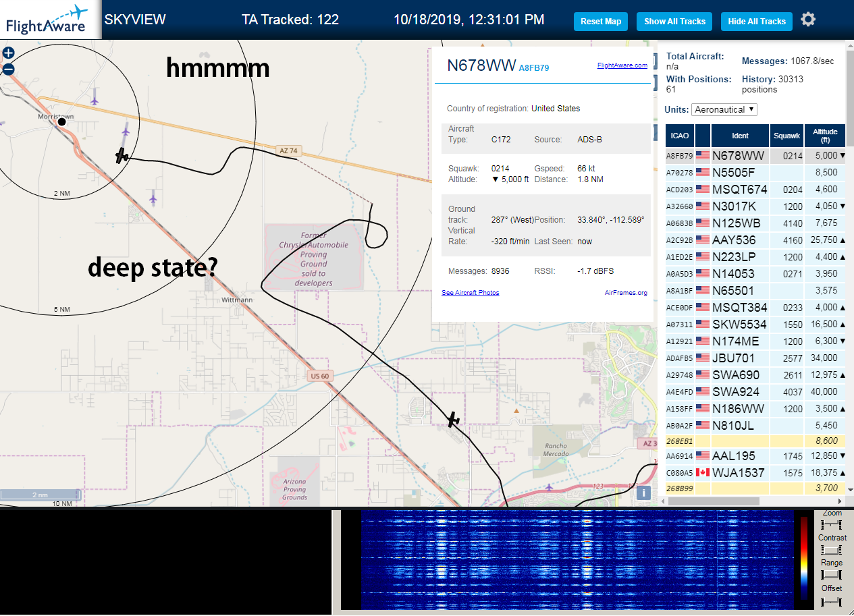Select the N174ME row
The height and width of the screenshot is (616, 854).
pyautogui.click(x=755, y=341)
